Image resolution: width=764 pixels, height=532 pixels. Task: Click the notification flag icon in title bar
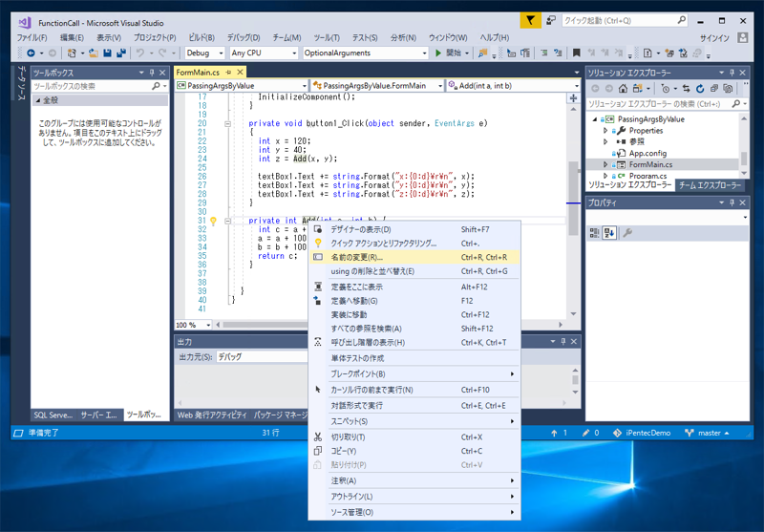point(530,20)
